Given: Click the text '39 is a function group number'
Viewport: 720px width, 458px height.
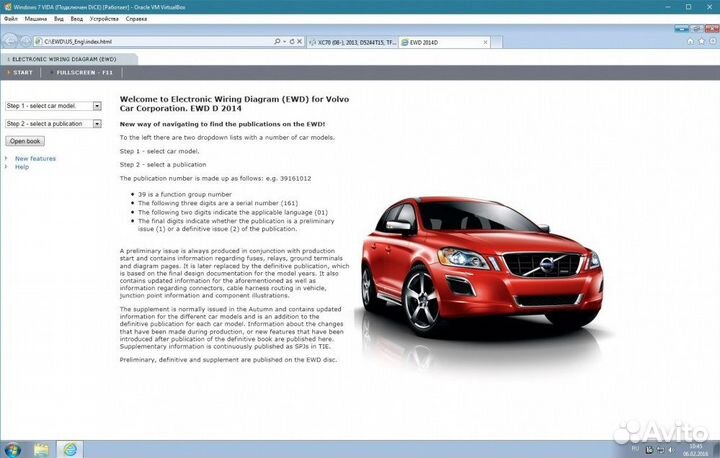Looking at the screenshot, I should [185, 194].
